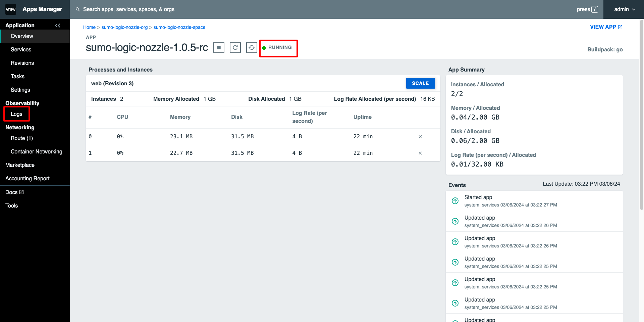The width and height of the screenshot is (644, 322).
Task: Click the Started app event icon
Action: click(x=455, y=201)
